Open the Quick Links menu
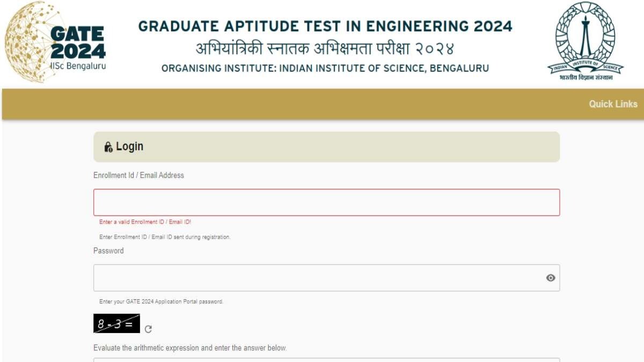 pyautogui.click(x=613, y=104)
